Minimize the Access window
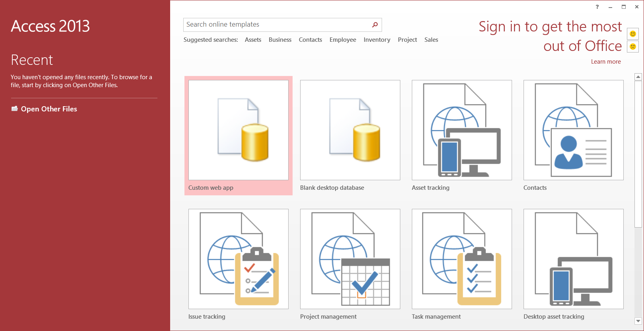 click(610, 7)
